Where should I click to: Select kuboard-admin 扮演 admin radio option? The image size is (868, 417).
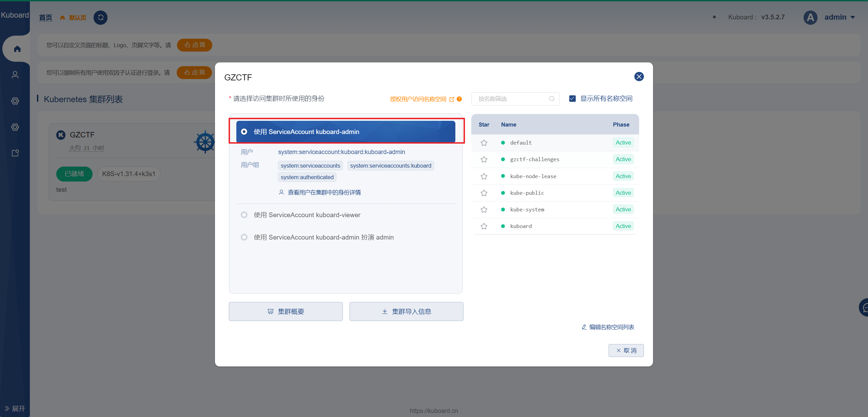tap(244, 237)
